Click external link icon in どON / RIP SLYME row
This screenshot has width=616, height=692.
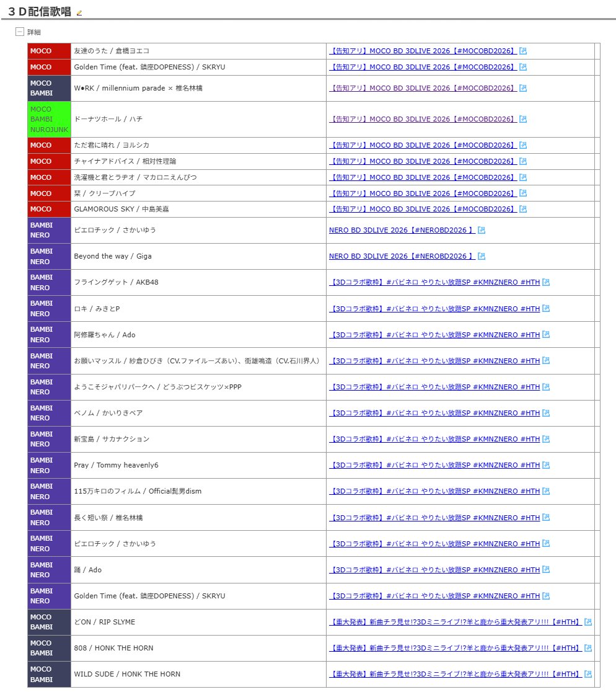[588, 622]
